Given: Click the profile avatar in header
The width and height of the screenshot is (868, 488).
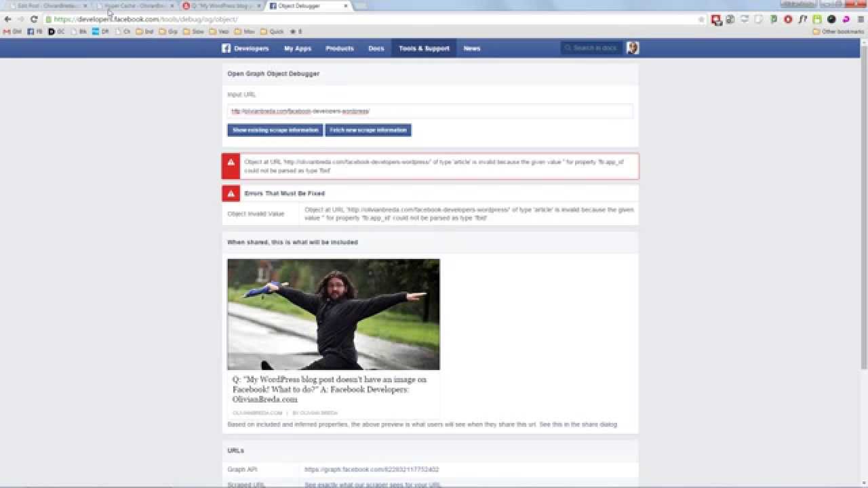Looking at the screenshot, I should (x=633, y=47).
